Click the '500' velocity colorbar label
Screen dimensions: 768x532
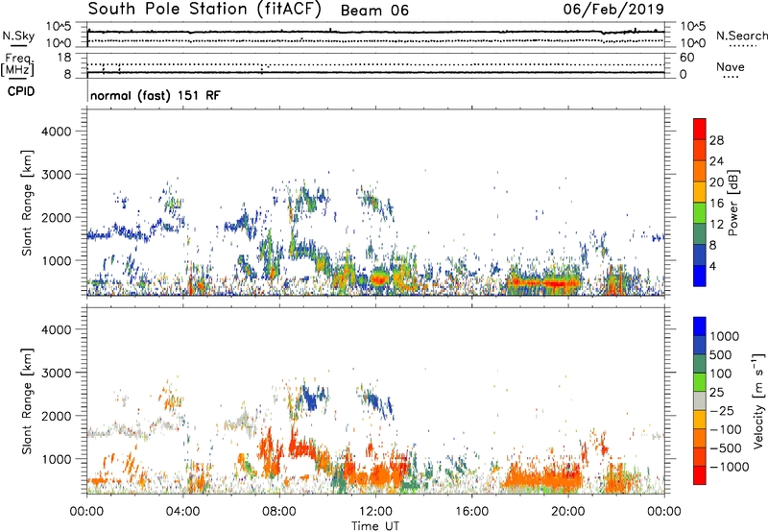tap(721, 355)
